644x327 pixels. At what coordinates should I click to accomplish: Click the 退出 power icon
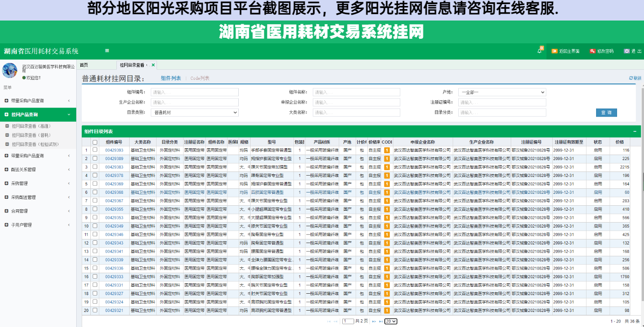tap(627, 51)
